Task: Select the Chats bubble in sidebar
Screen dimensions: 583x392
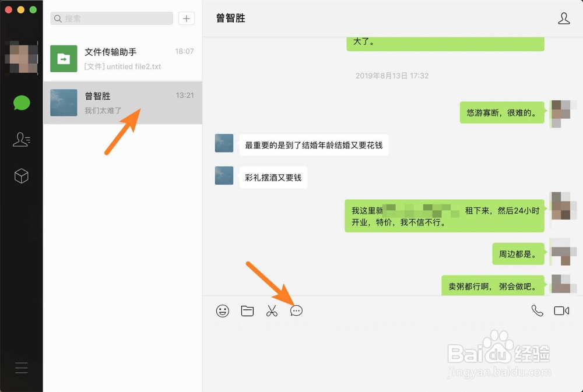Action: [x=22, y=103]
